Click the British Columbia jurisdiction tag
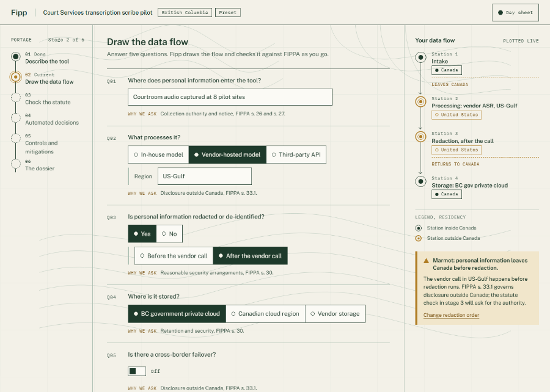 click(x=185, y=13)
